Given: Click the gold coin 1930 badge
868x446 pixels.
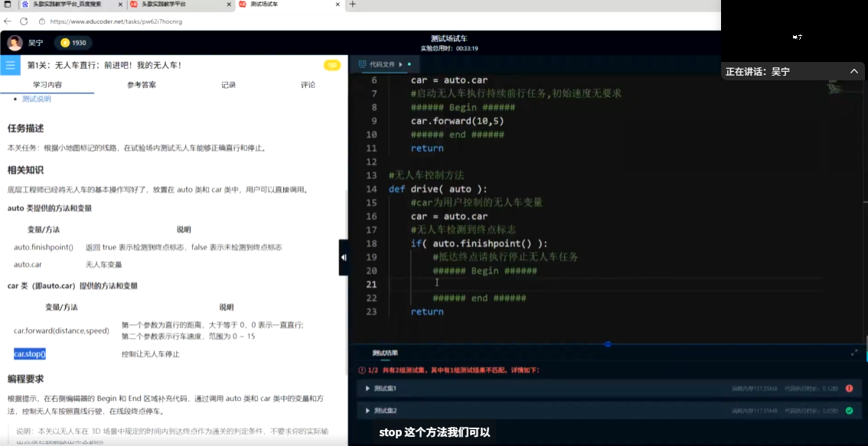Looking at the screenshot, I should pos(73,43).
